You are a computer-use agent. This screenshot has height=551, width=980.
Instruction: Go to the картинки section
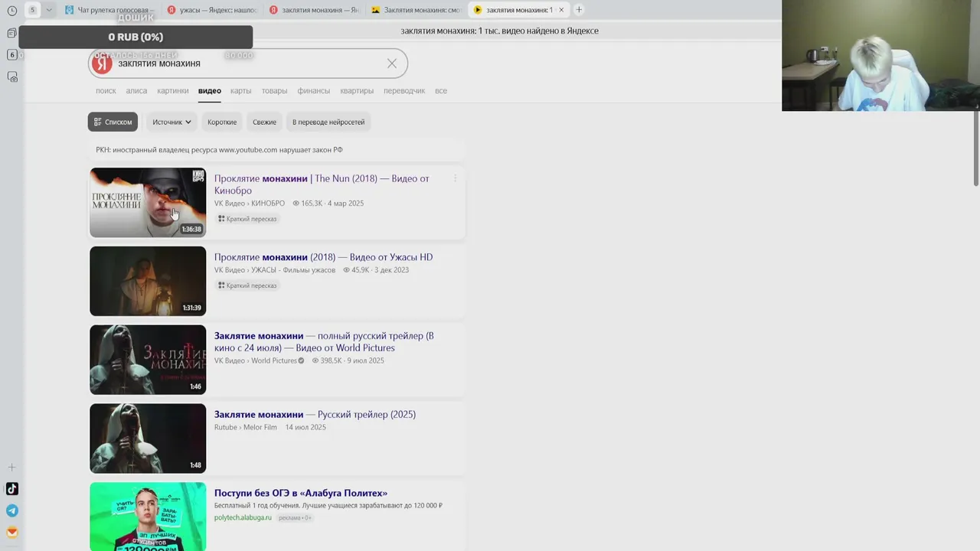pos(173,90)
